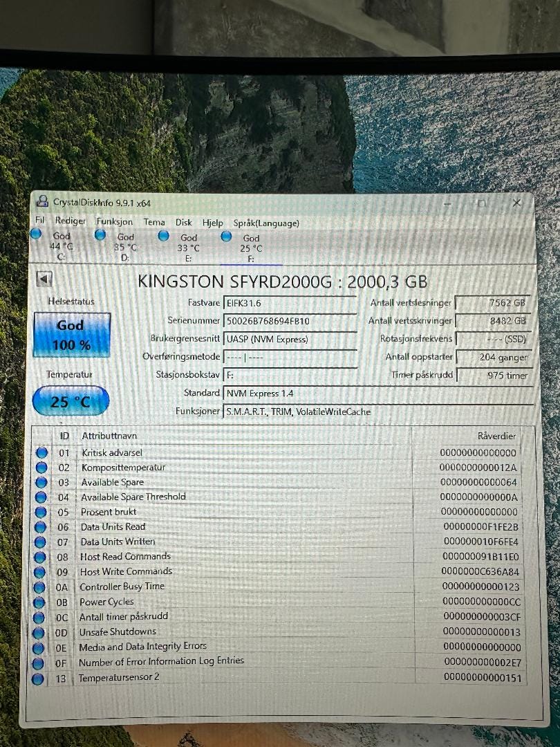
Task: Click raw value 00000000F1FE2B
Action: point(481,527)
